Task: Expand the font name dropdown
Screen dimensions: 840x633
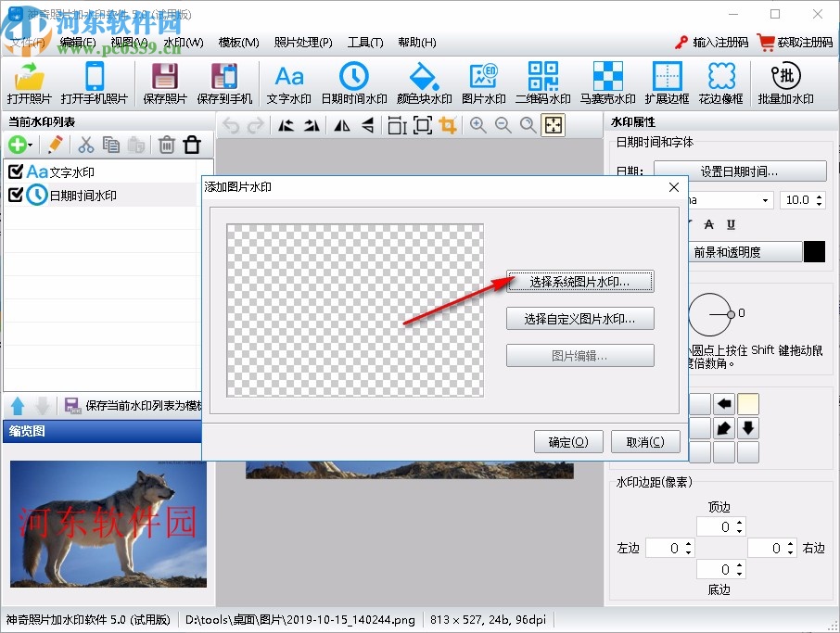Action: 765,200
